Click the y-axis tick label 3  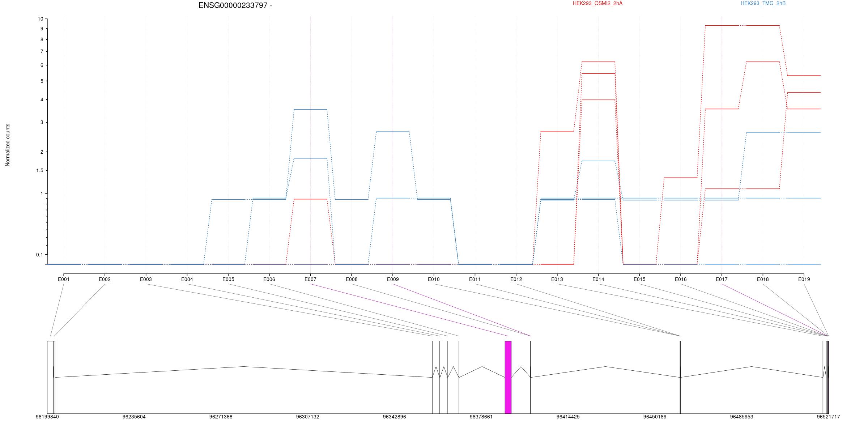[42, 123]
